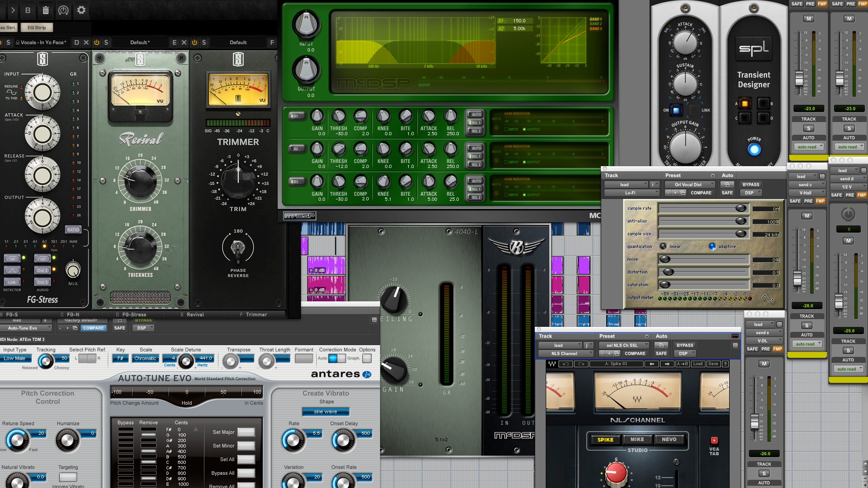The image size is (868, 488).
Task: Select the MIKE studio tab in NLS Channel
Action: (x=637, y=440)
